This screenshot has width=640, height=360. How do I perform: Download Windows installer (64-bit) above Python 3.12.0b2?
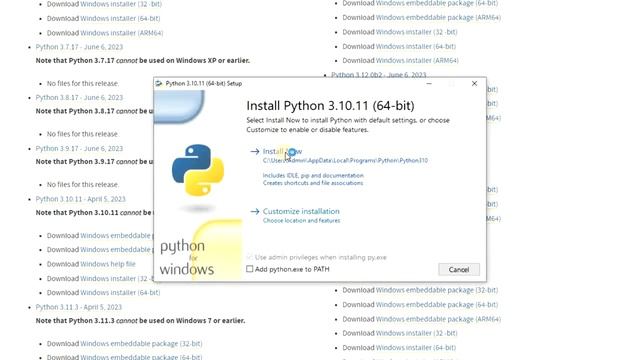point(416,47)
